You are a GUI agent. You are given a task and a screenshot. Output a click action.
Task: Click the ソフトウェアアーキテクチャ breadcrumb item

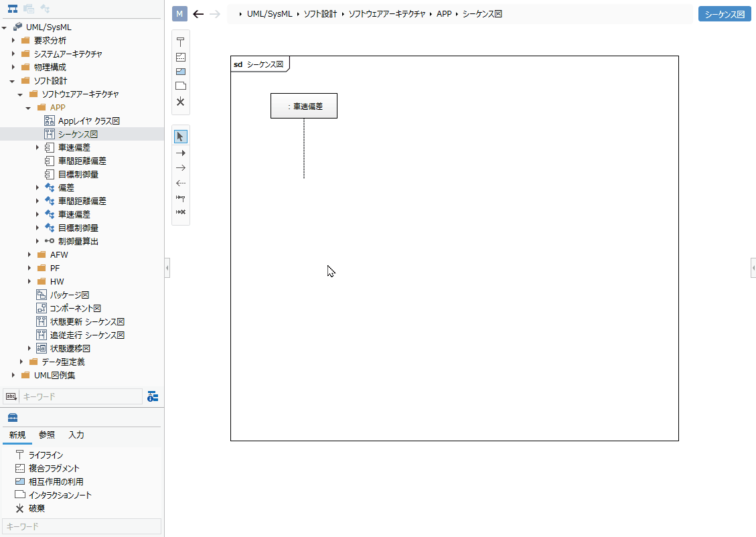[x=386, y=14]
